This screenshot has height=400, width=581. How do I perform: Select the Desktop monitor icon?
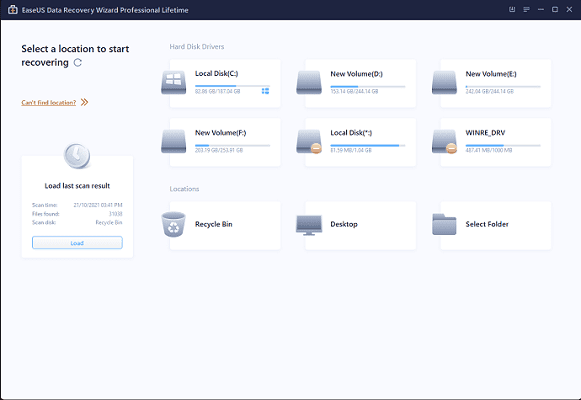(309, 225)
